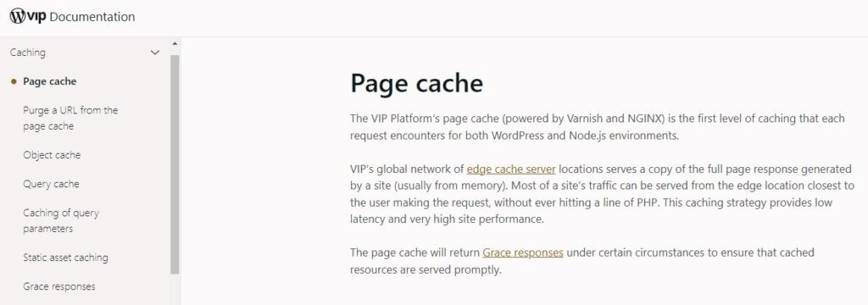Follow the Grace responses link in text
The width and height of the screenshot is (868, 305).
tap(523, 253)
